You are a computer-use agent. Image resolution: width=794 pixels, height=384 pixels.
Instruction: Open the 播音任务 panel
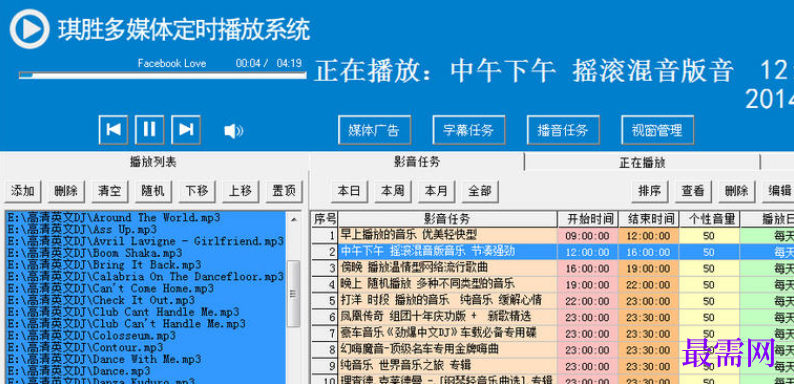563,130
